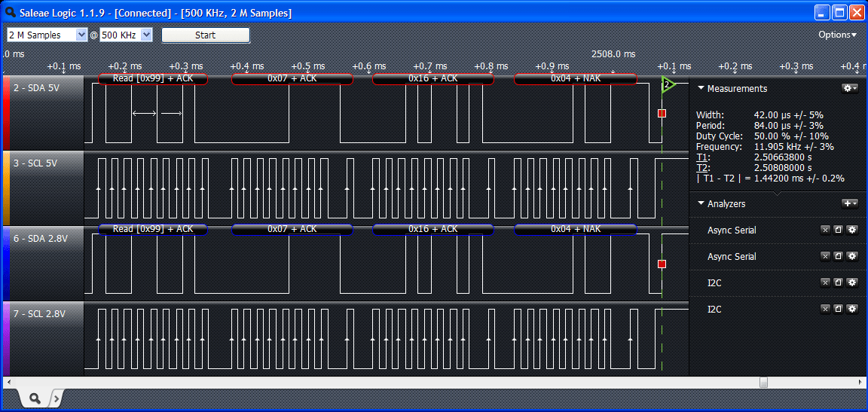
Task: Remove the upper Async Serial analyzer
Action: 825,230
